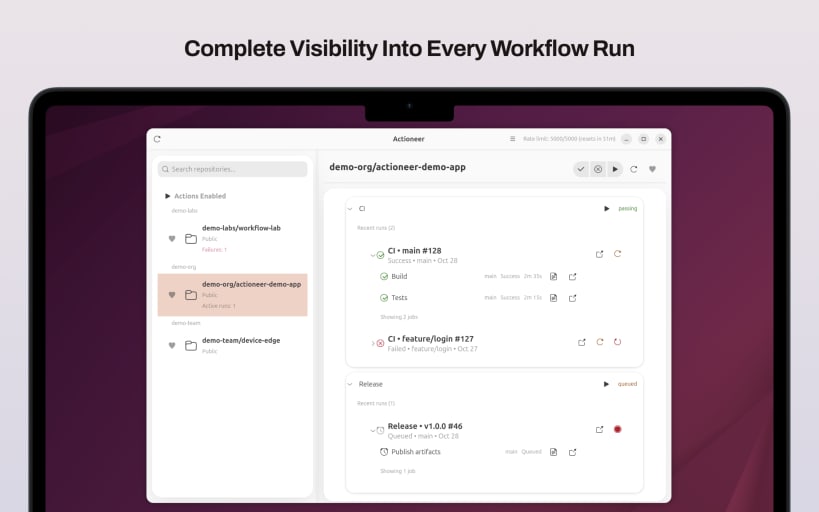This screenshot has height=512, width=819.
Task: Collapse the CI workflow section
Action: [350, 208]
